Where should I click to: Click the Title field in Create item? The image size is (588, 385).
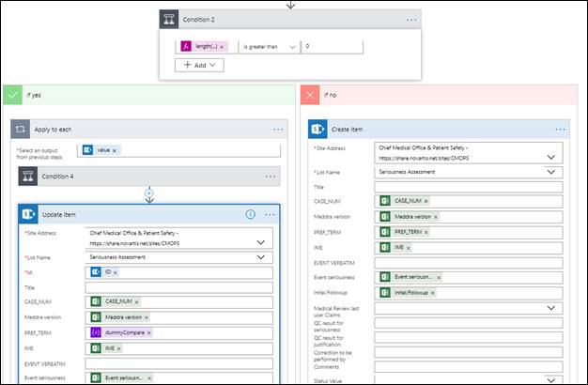pos(469,187)
